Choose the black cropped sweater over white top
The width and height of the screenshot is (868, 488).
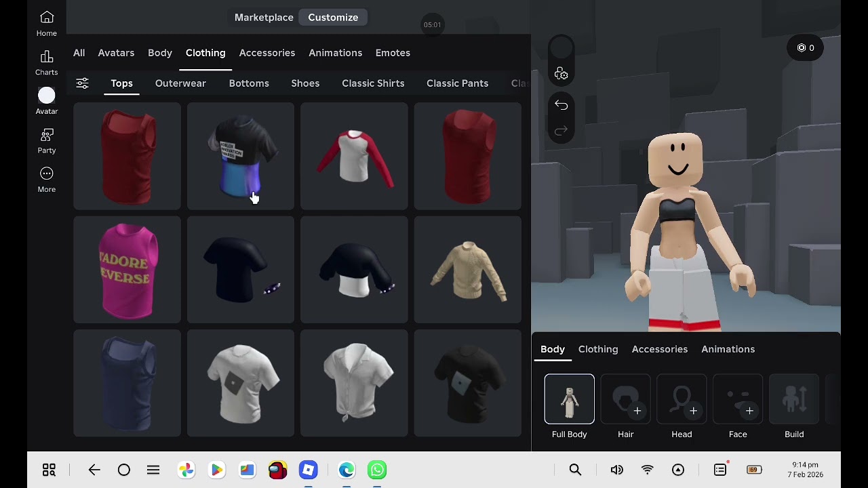[x=354, y=270]
